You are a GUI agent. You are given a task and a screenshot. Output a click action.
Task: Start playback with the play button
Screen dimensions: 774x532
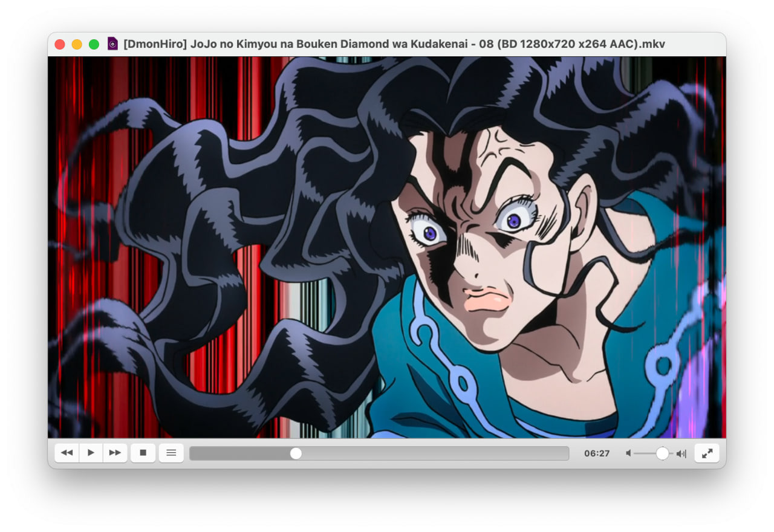coord(91,453)
